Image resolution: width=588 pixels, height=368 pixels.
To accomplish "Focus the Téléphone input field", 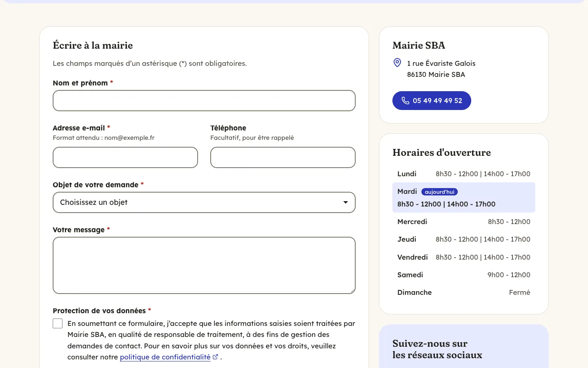I will pyautogui.click(x=283, y=157).
